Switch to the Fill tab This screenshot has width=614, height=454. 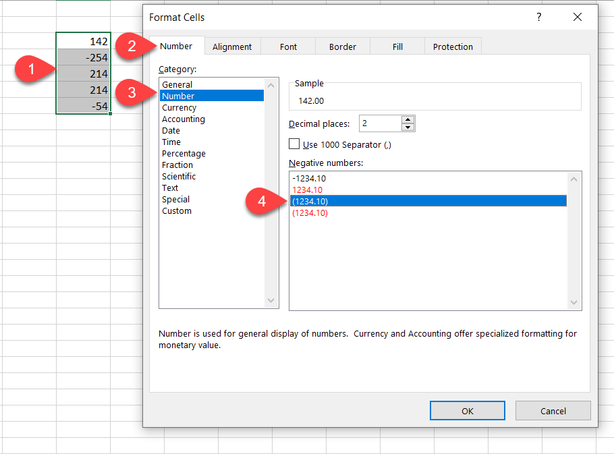pos(397,47)
